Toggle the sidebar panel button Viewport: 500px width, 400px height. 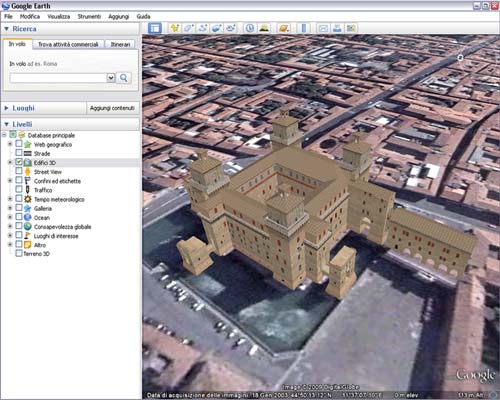point(155,28)
